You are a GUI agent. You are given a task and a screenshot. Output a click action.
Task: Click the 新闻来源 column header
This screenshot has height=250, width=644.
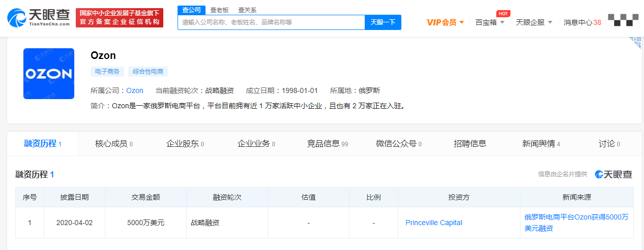[577, 197]
